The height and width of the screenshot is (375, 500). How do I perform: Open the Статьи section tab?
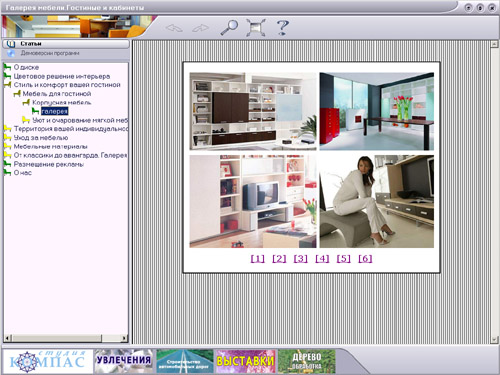[x=66, y=44]
